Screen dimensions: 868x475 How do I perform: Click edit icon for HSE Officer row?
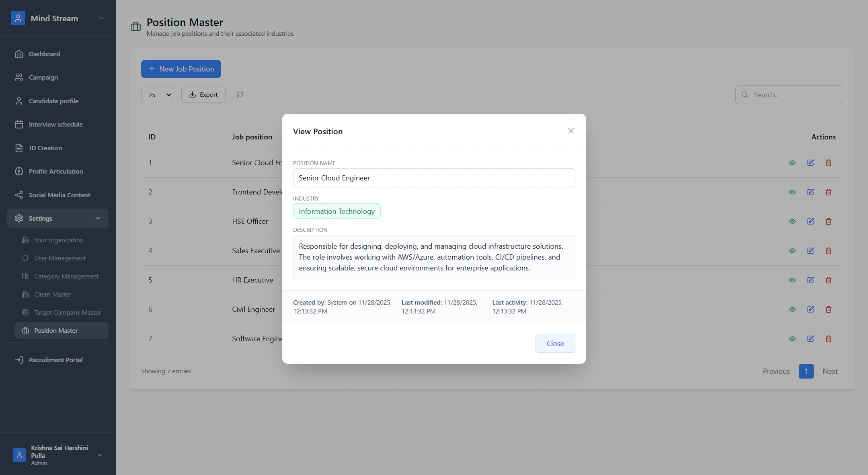tap(811, 221)
